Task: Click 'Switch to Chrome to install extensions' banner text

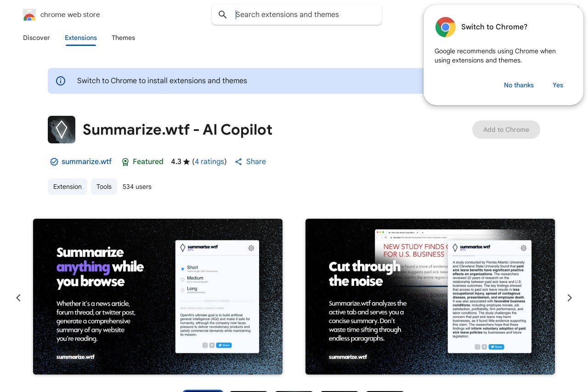Action: [x=162, y=81]
